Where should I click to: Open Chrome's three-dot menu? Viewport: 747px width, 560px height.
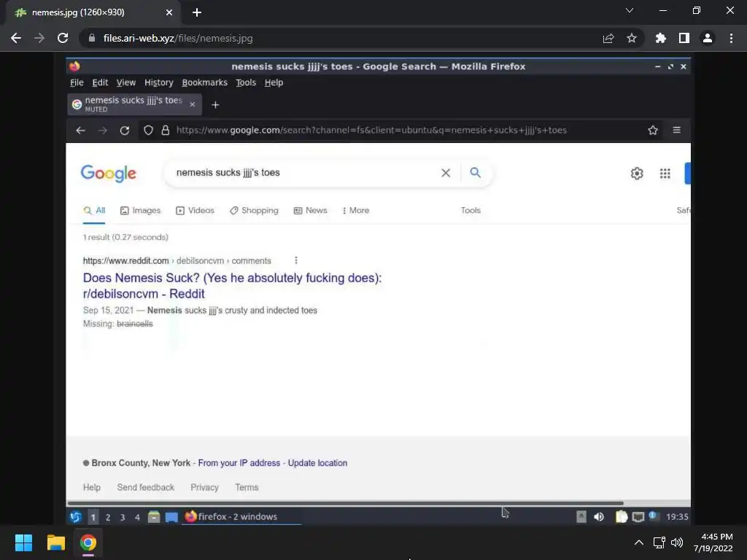pos(731,38)
